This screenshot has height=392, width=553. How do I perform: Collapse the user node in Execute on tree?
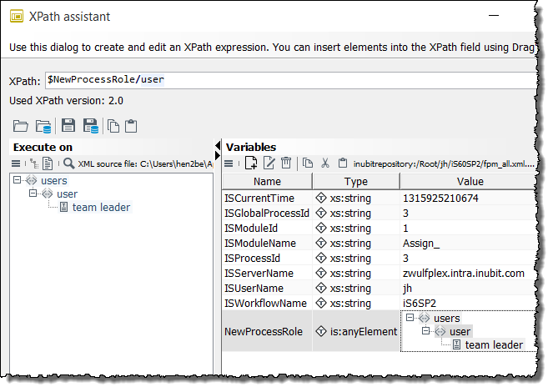[x=33, y=193]
